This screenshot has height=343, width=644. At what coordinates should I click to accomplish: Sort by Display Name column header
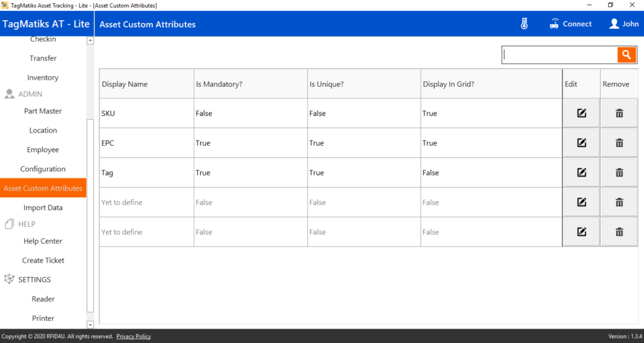pos(125,84)
